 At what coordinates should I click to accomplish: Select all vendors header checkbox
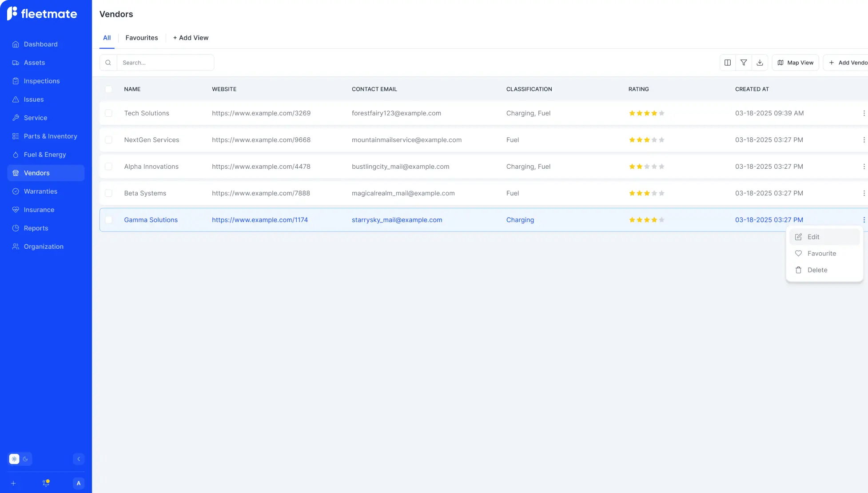click(x=108, y=89)
